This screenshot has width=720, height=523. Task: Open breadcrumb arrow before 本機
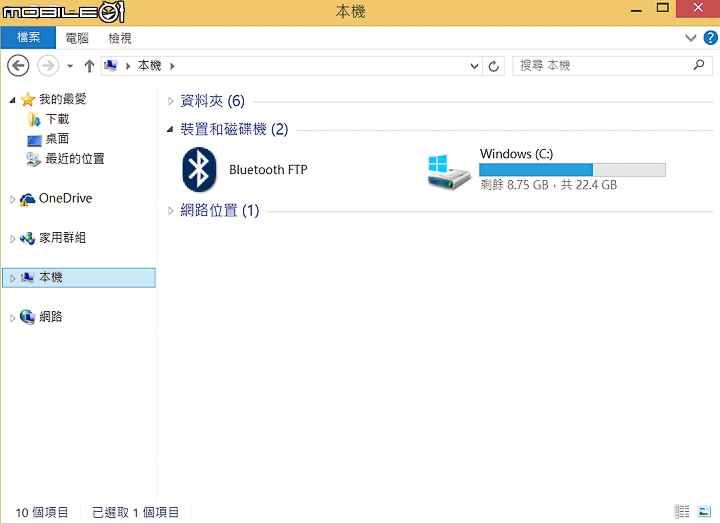pyautogui.click(x=128, y=66)
